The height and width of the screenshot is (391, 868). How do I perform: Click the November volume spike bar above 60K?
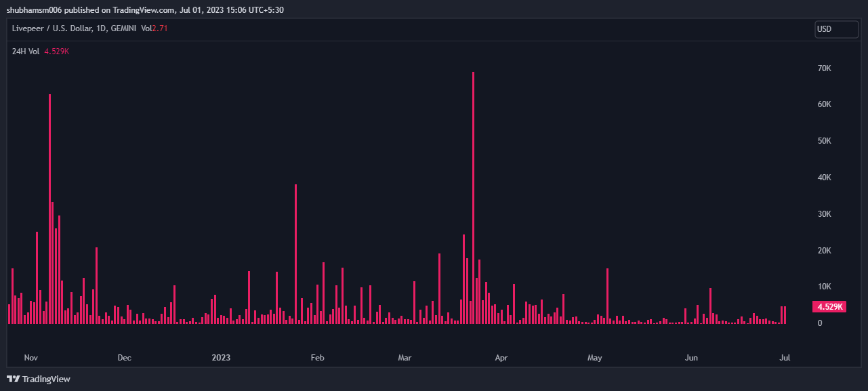[49, 209]
